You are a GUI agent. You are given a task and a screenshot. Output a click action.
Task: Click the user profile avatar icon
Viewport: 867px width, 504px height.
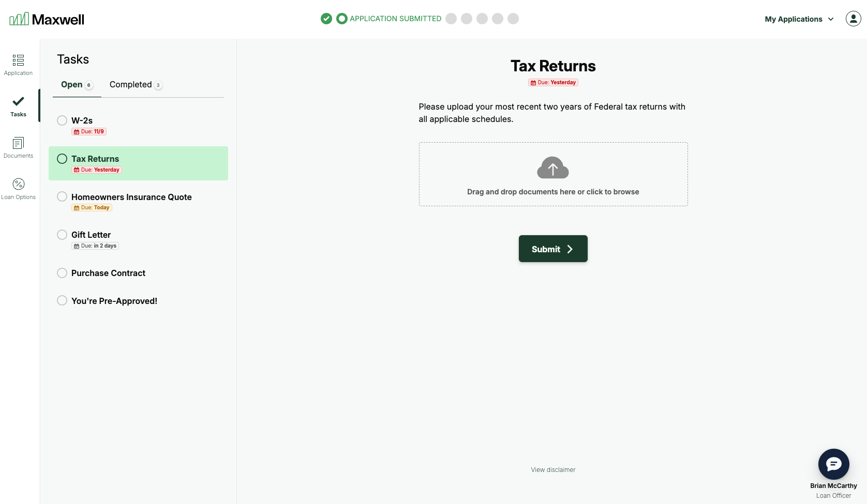[x=853, y=19]
